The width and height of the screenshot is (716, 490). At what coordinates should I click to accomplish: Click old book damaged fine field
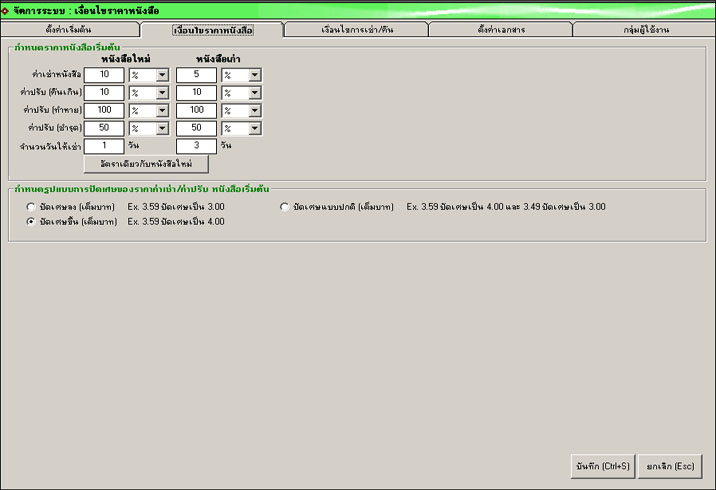(x=196, y=128)
